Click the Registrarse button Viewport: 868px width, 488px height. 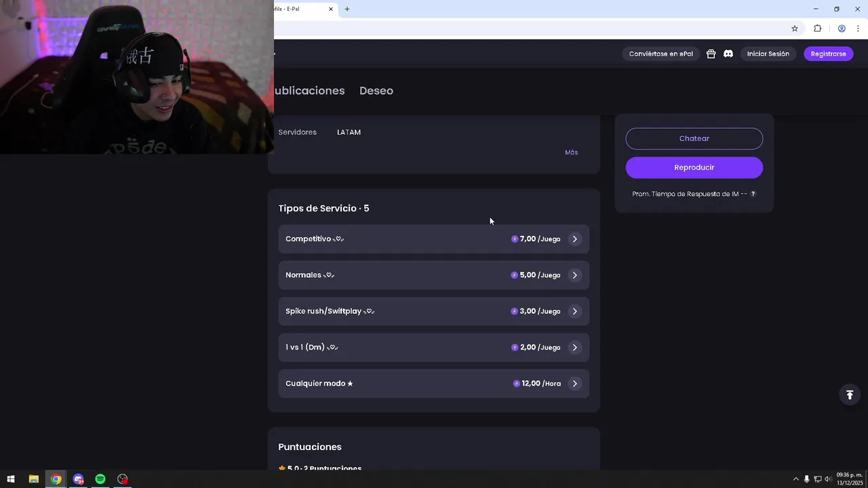click(x=829, y=54)
